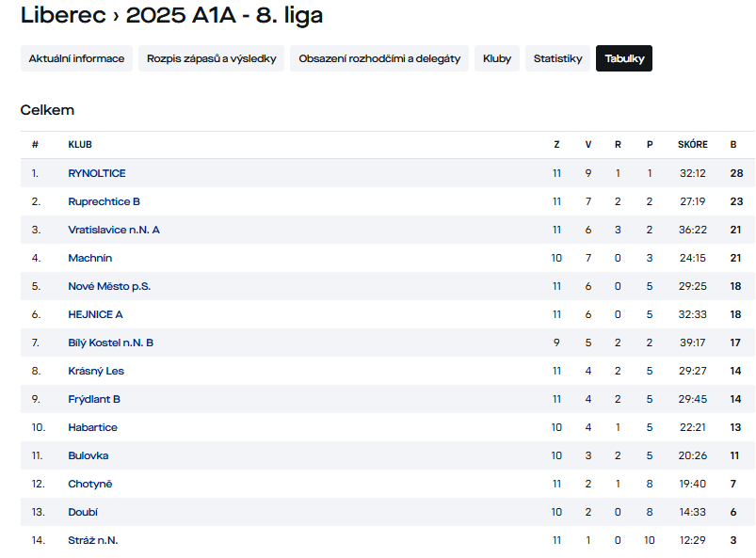The width and height of the screenshot is (756, 558).
Task: Click Vratislavice n.N. A team link
Action: [x=114, y=230]
